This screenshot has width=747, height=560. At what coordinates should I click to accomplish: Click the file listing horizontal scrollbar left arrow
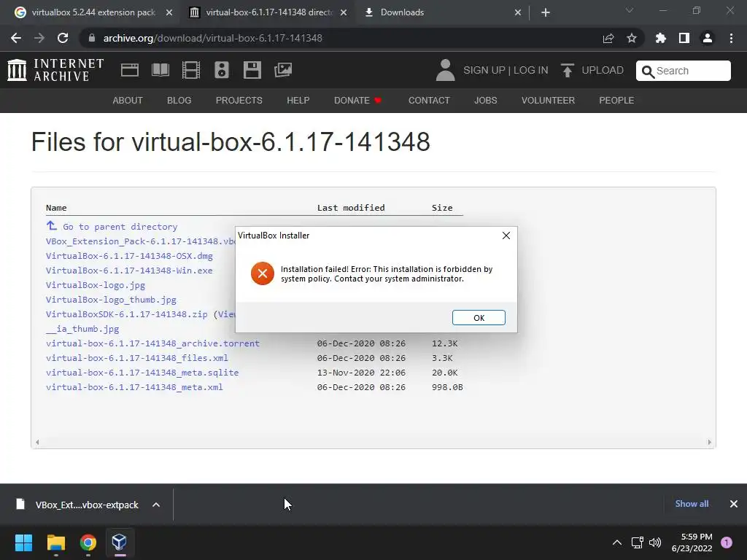(x=37, y=443)
